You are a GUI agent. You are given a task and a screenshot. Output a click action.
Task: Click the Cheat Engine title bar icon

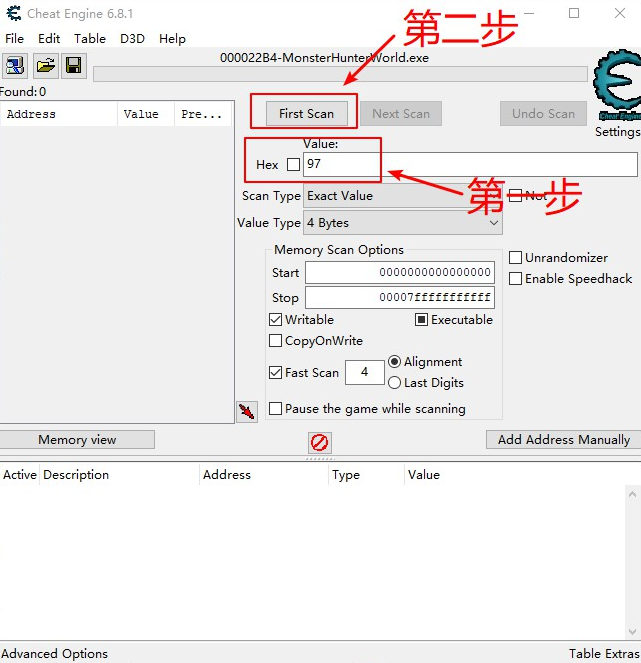point(13,14)
